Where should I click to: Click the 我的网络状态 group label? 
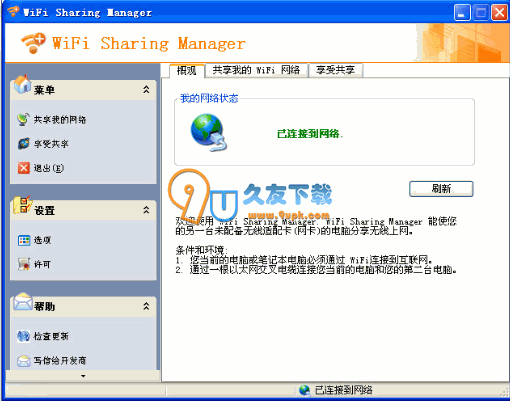click(209, 98)
